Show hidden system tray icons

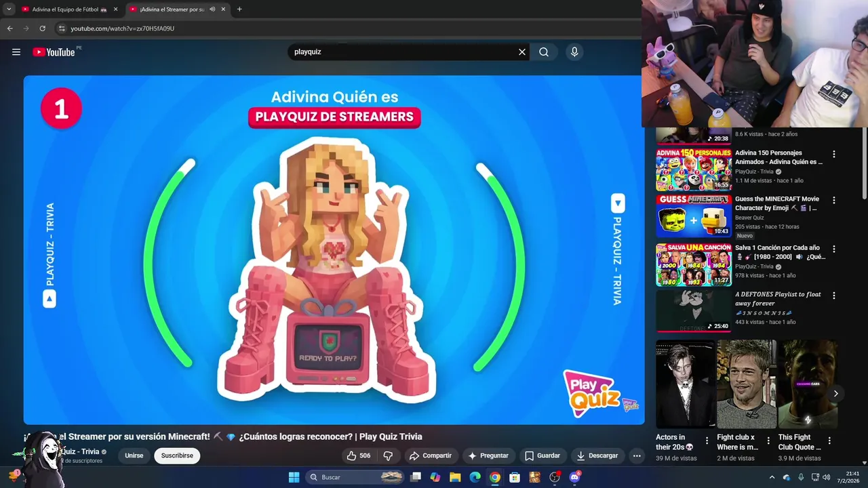[772, 477]
